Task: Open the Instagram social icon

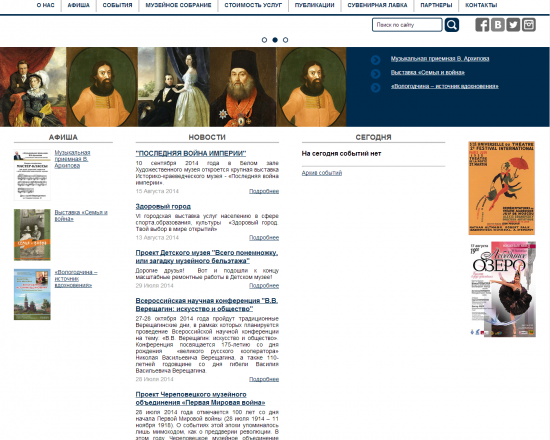Action: point(529,25)
